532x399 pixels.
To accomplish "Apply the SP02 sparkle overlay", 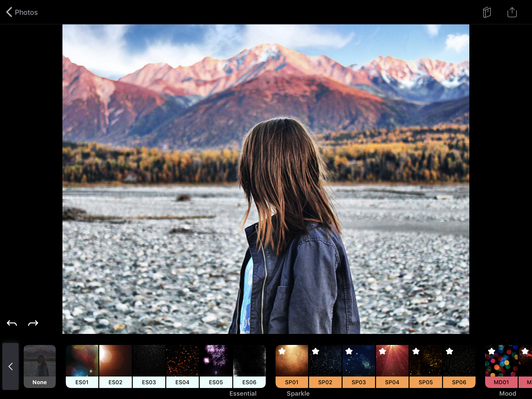I will pos(325,366).
